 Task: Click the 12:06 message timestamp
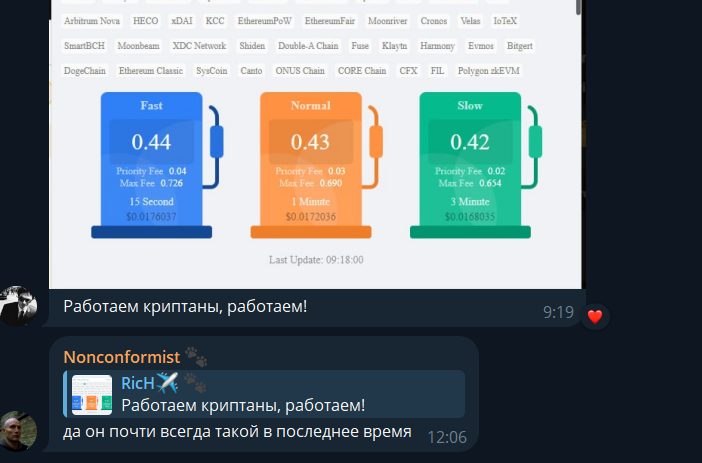click(447, 437)
